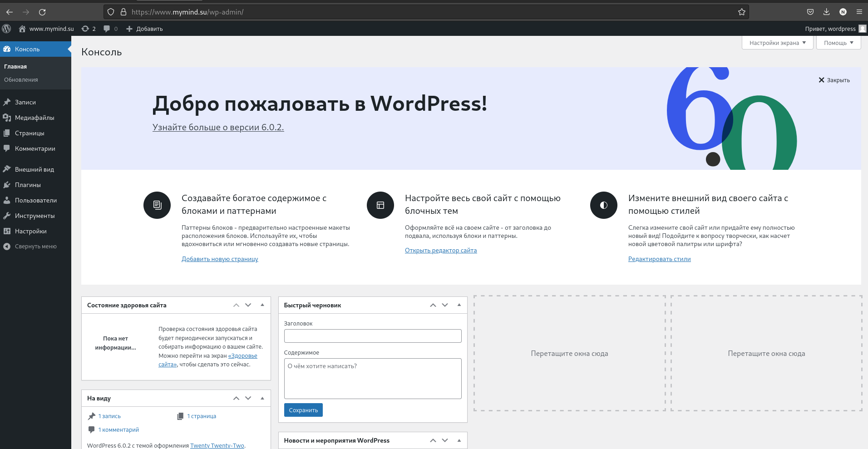
Task: Open link Узнайте больше о версии 6.0.2
Action: point(218,127)
